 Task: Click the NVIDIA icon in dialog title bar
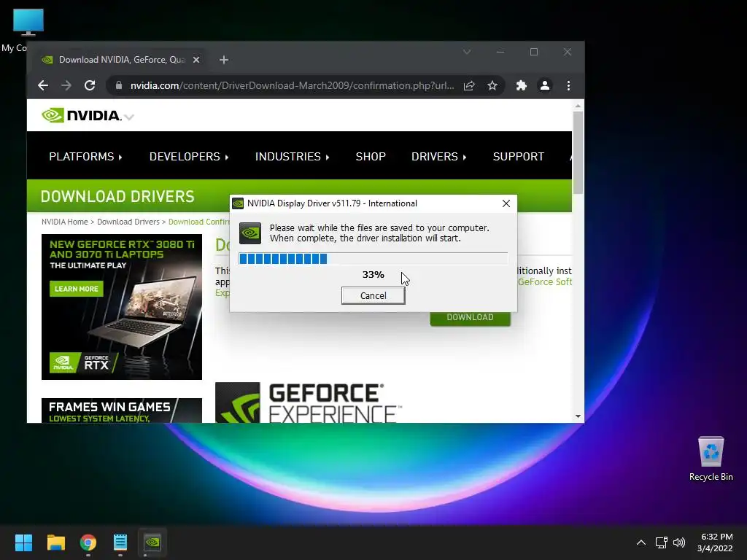[238, 203]
